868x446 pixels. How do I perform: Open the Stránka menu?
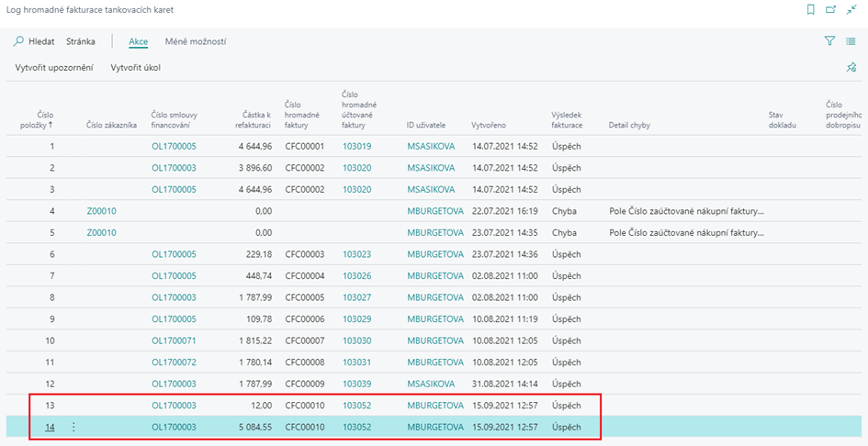click(x=81, y=41)
